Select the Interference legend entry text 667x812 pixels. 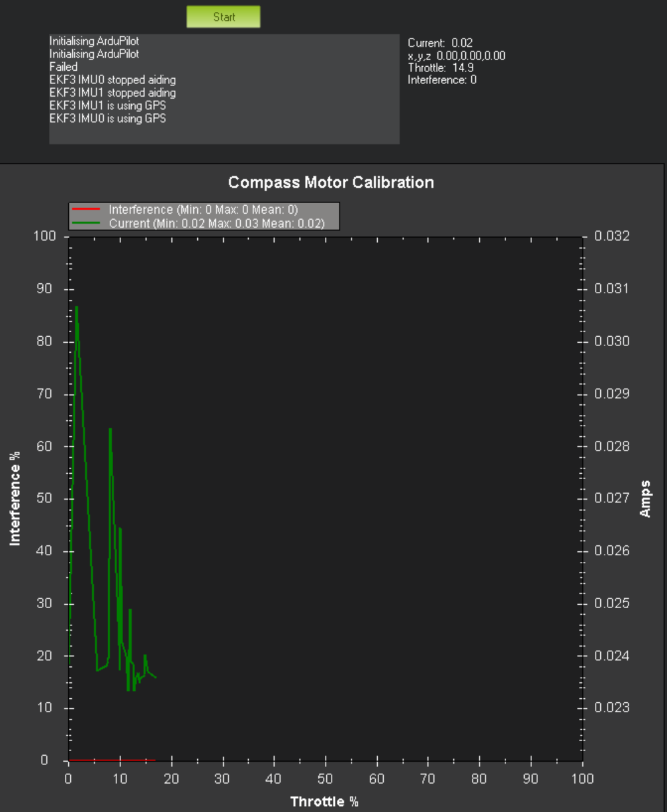[x=203, y=210]
